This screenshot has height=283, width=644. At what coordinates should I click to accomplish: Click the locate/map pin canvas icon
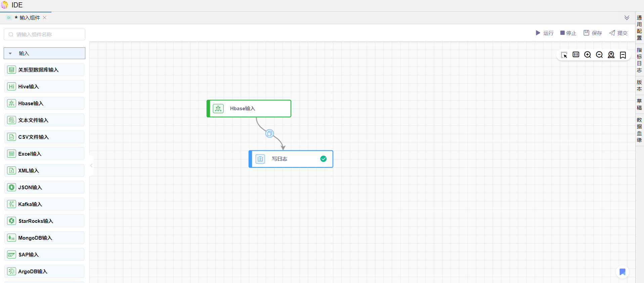click(x=611, y=55)
